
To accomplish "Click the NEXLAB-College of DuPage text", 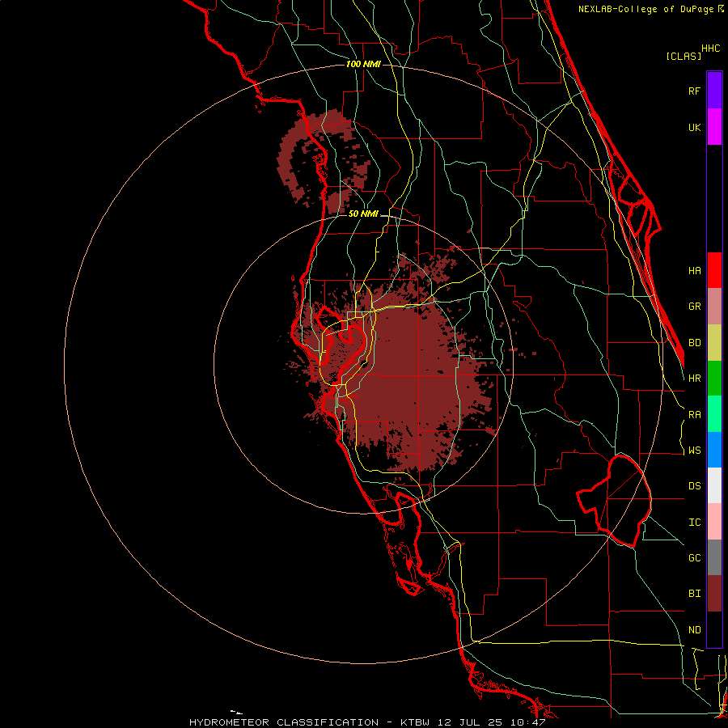I will pyautogui.click(x=646, y=9).
